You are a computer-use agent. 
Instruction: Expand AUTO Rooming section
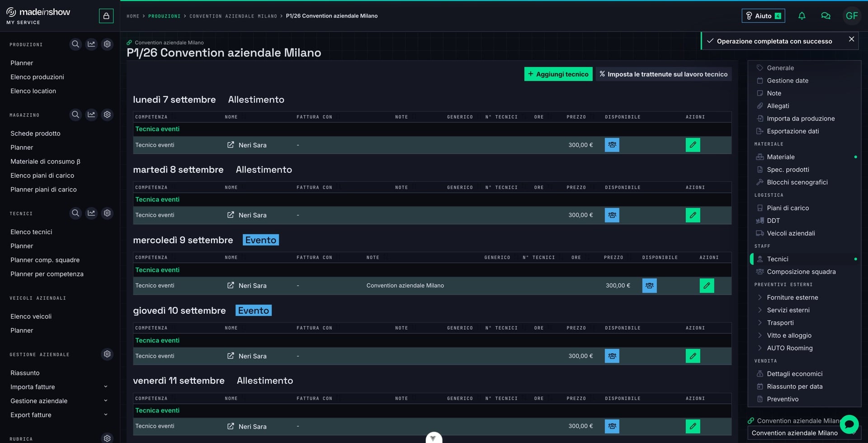(x=784, y=348)
